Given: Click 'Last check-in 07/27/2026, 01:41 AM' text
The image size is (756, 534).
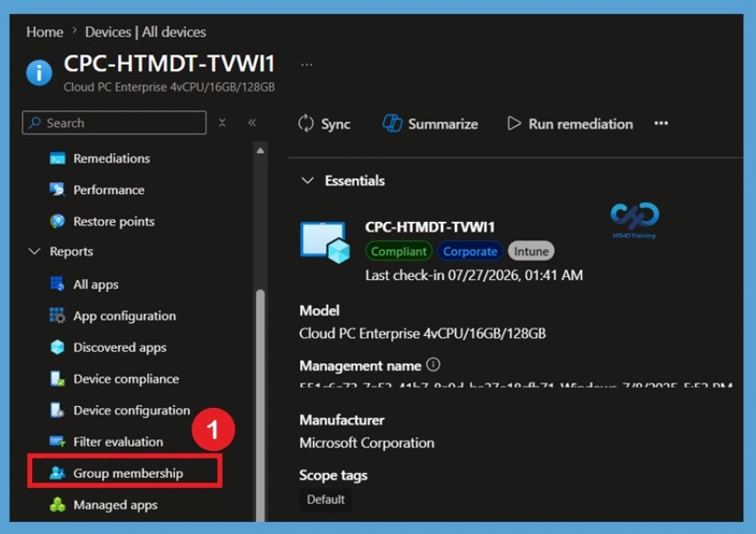Looking at the screenshot, I should tap(474, 275).
